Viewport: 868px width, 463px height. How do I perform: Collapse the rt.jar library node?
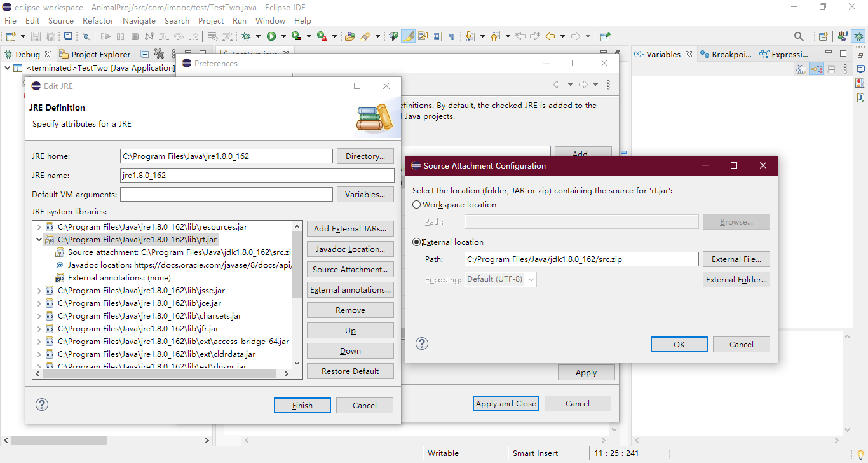click(39, 240)
